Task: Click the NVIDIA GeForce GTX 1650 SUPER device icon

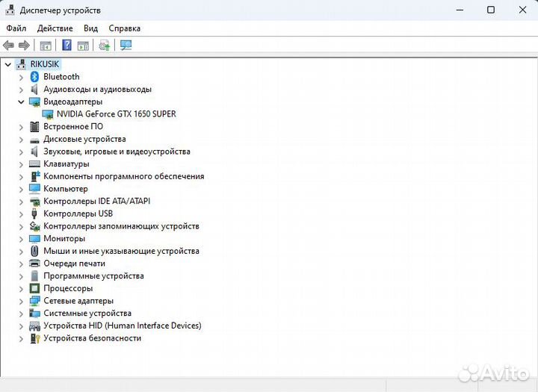Action: 48,114
